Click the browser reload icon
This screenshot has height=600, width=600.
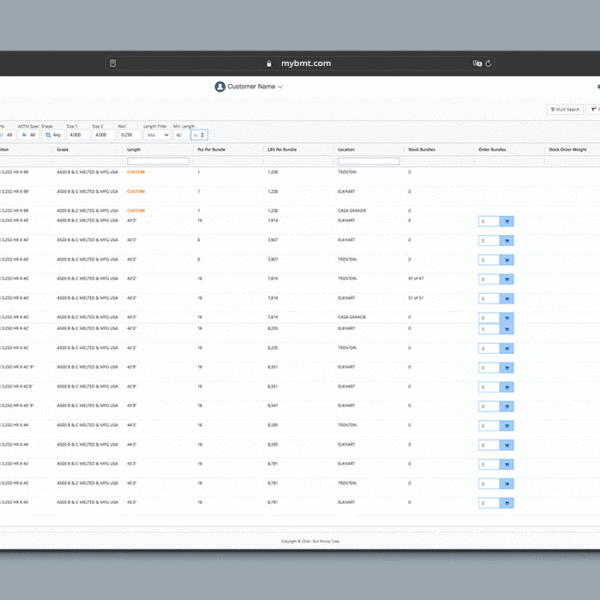(488, 64)
